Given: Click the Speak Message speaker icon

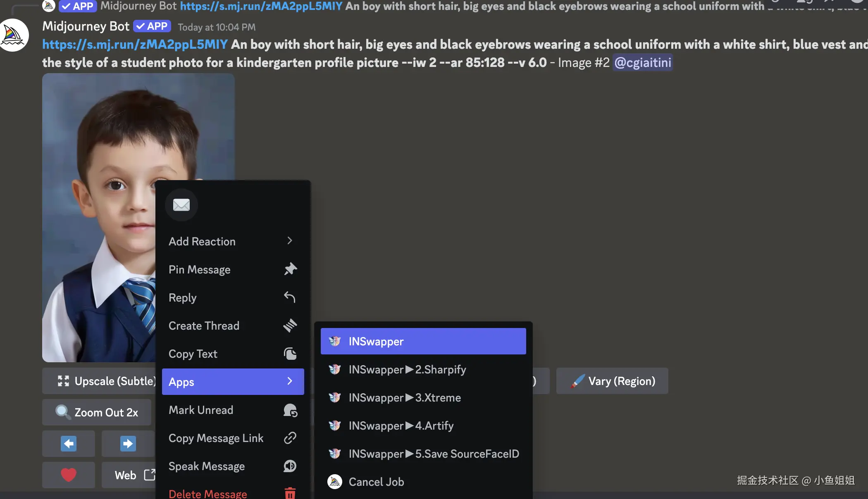Looking at the screenshot, I should pyautogui.click(x=290, y=466).
